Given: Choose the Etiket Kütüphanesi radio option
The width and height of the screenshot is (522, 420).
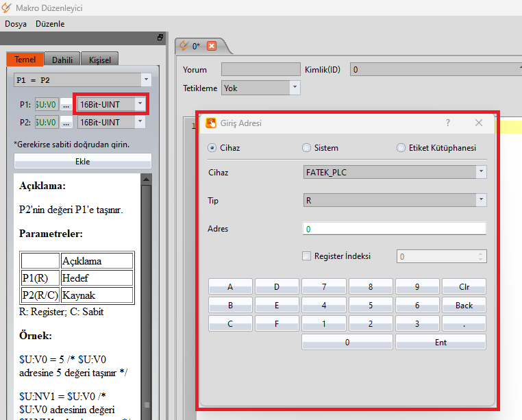Looking at the screenshot, I should pos(401,148).
